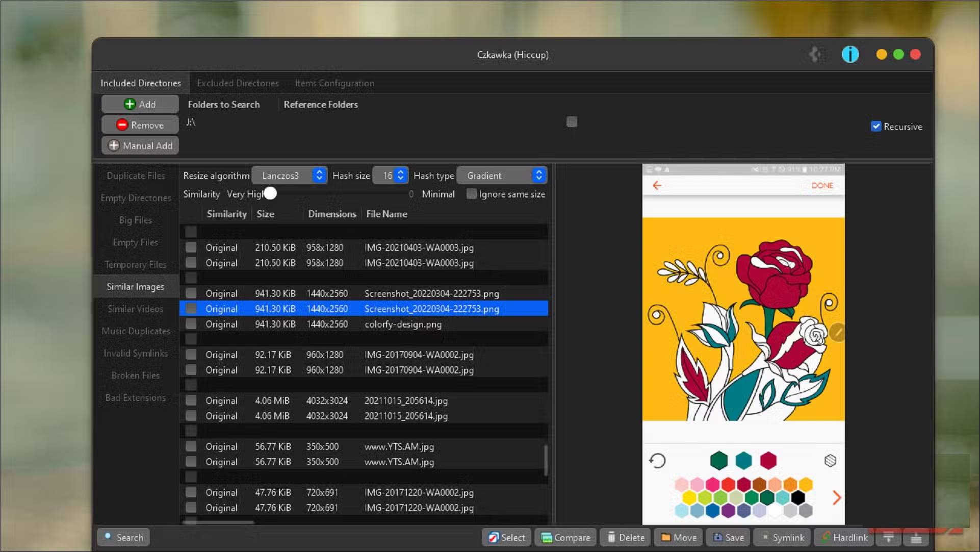980x552 pixels.
Task: Adjust the Similarity slider
Action: coord(270,193)
